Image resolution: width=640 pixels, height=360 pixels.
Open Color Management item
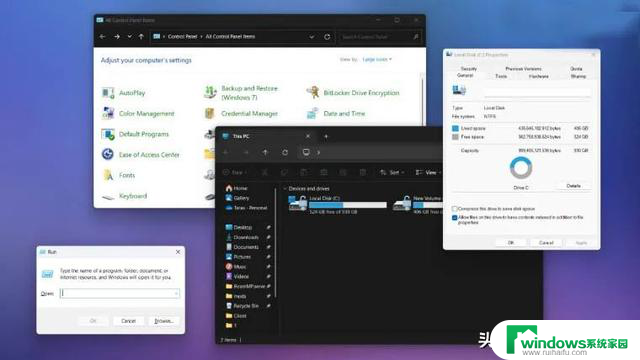point(138,113)
